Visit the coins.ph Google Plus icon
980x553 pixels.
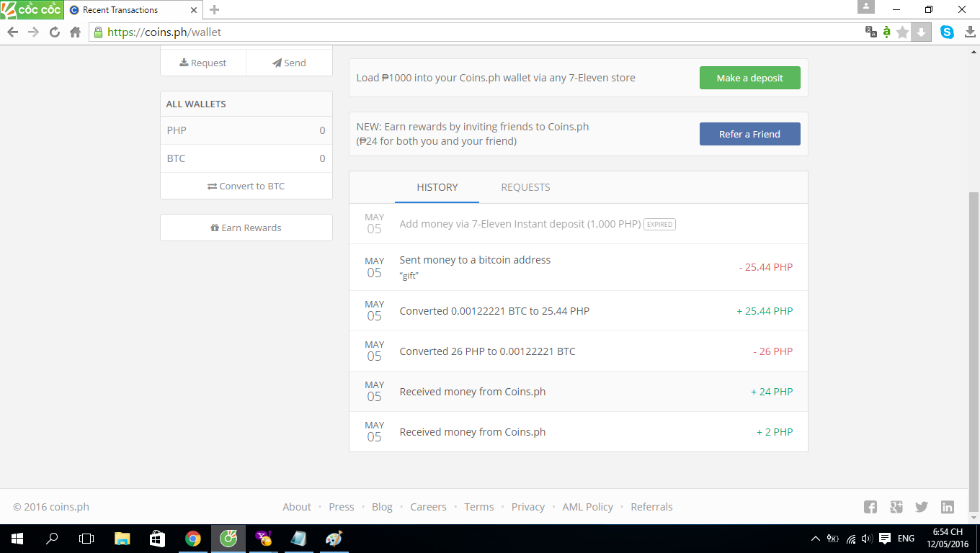(x=896, y=507)
